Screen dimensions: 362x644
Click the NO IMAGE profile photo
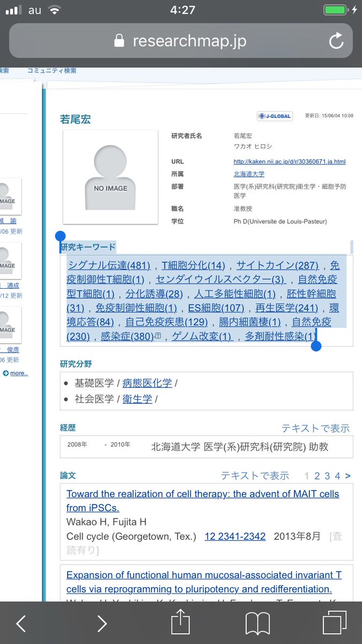110,177
